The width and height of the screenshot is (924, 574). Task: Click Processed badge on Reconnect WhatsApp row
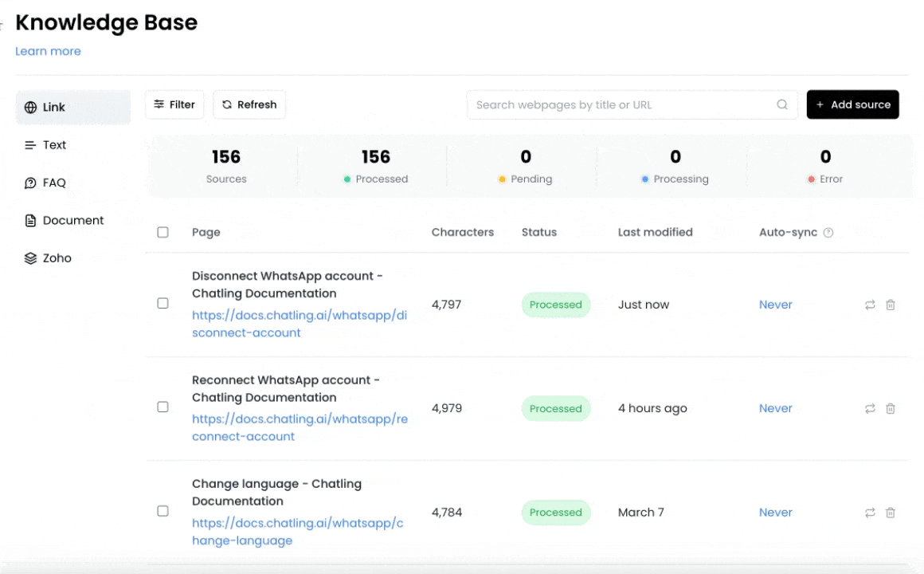[x=556, y=408]
